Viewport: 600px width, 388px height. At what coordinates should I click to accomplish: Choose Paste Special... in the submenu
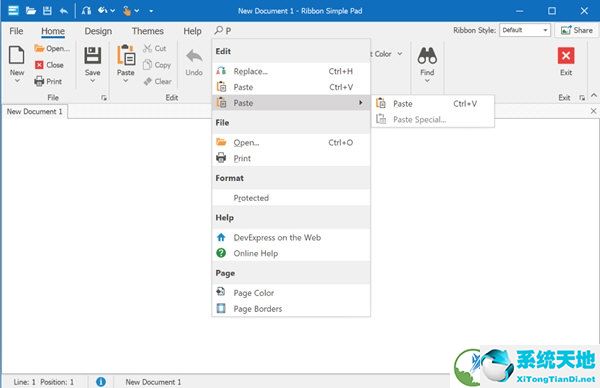click(x=433, y=119)
